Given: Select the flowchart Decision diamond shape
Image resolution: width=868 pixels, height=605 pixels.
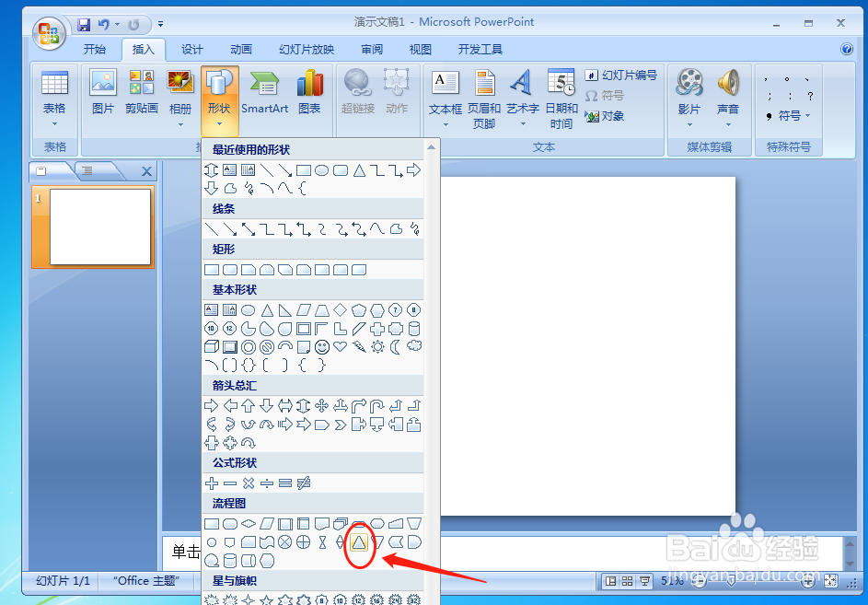Looking at the screenshot, I should (x=248, y=524).
